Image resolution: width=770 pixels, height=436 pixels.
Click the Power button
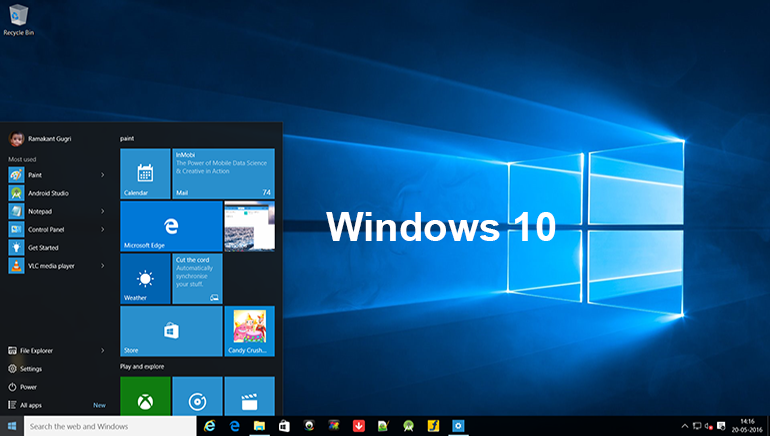coord(27,387)
